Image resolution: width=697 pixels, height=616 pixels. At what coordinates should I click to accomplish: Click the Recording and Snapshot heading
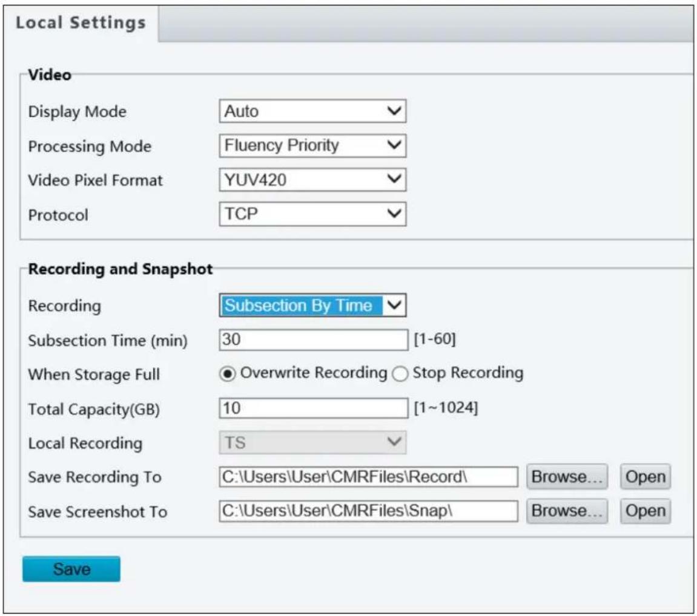point(121,269)
